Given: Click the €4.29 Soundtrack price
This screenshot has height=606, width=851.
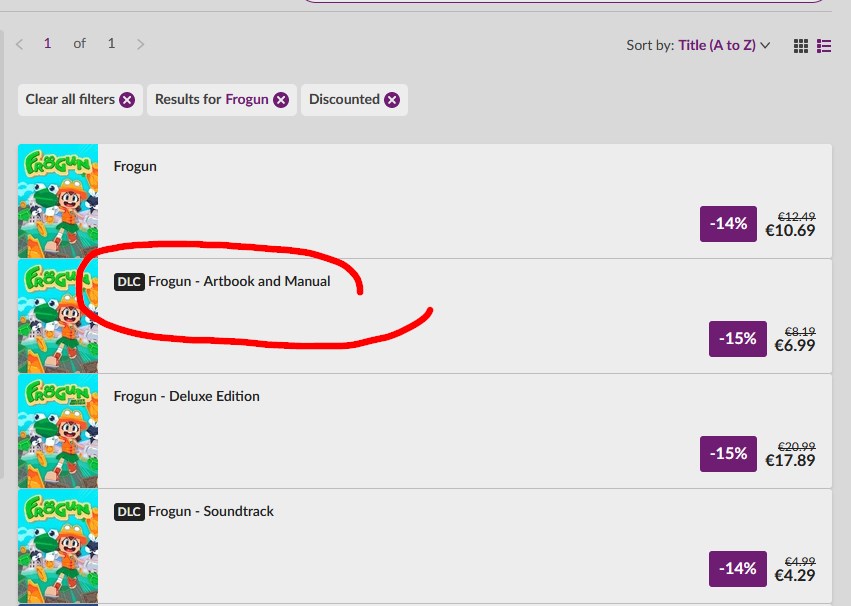Looking at the screenshot, I should (x=795, y=576).
